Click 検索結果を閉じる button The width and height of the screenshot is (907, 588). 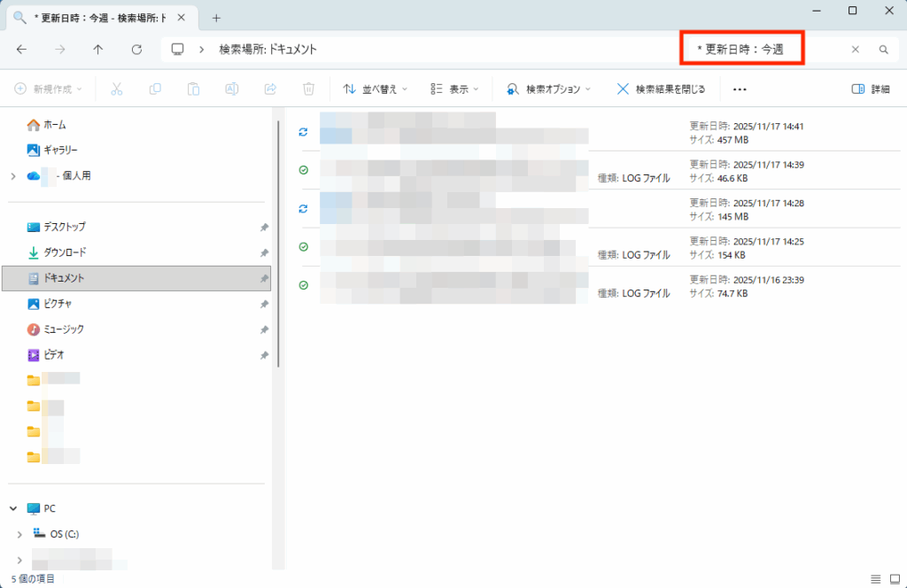(x=661, y=89)
